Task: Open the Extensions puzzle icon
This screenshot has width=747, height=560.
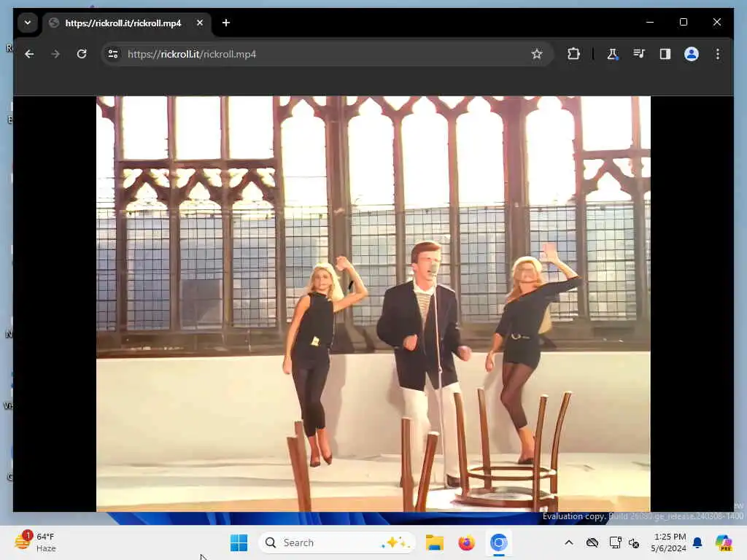Action: pyautogui.click(x=573, y=54)
